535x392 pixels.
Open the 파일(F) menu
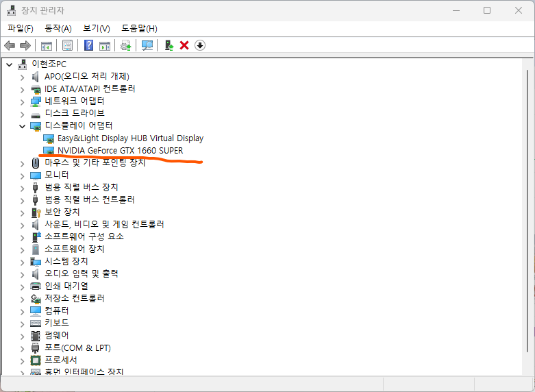click(x=21, y=28)
